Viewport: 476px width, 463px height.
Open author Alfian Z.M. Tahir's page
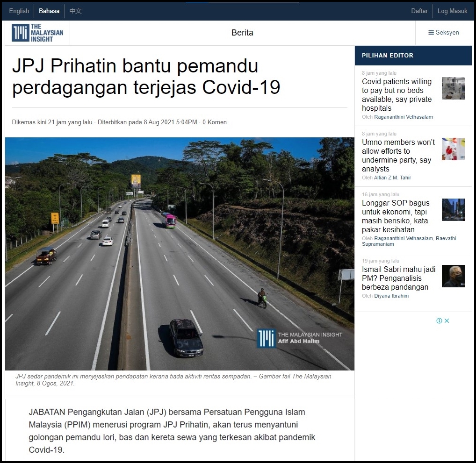coord(393,178)
